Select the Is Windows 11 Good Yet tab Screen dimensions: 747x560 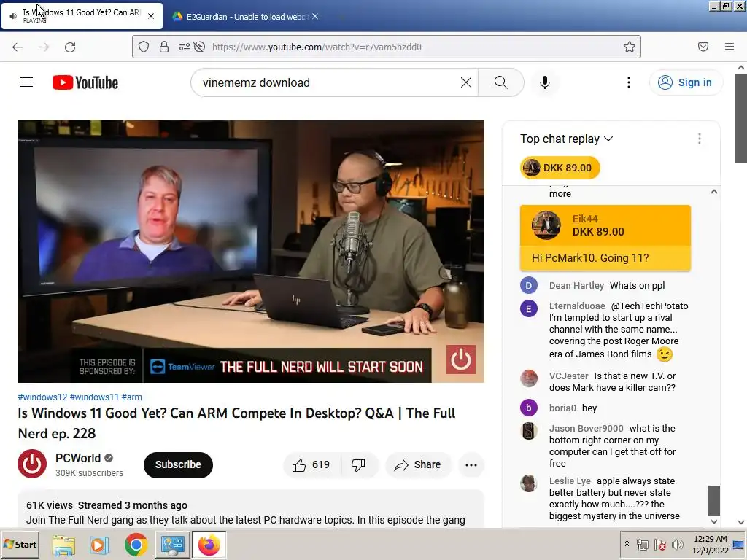click(82, 16)
